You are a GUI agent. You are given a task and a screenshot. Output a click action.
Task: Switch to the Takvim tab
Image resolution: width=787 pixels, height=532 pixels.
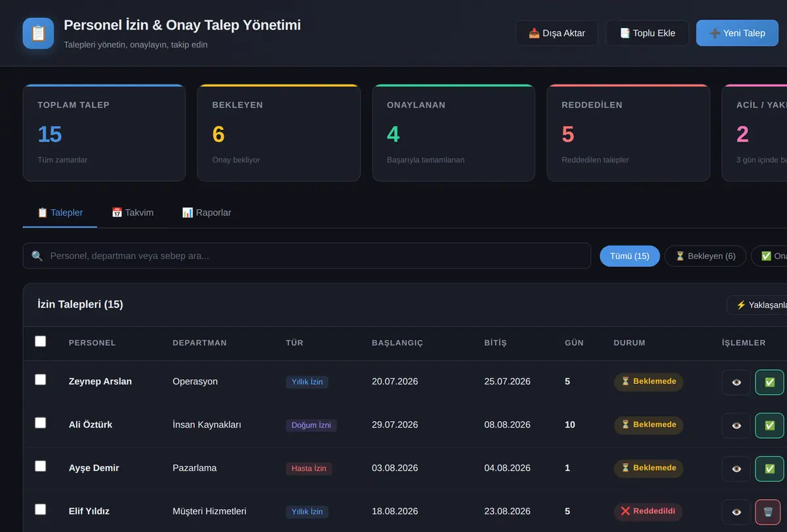point(132,213)
